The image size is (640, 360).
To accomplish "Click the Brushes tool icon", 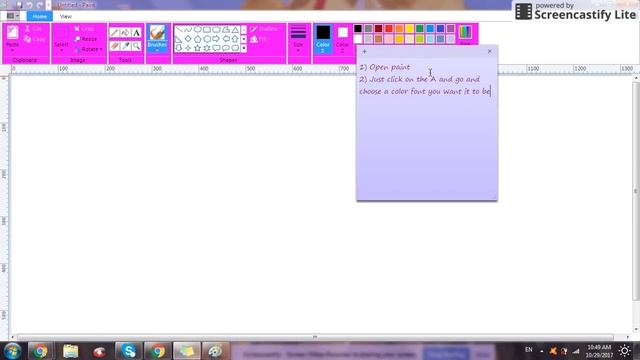I will (157, 33).
